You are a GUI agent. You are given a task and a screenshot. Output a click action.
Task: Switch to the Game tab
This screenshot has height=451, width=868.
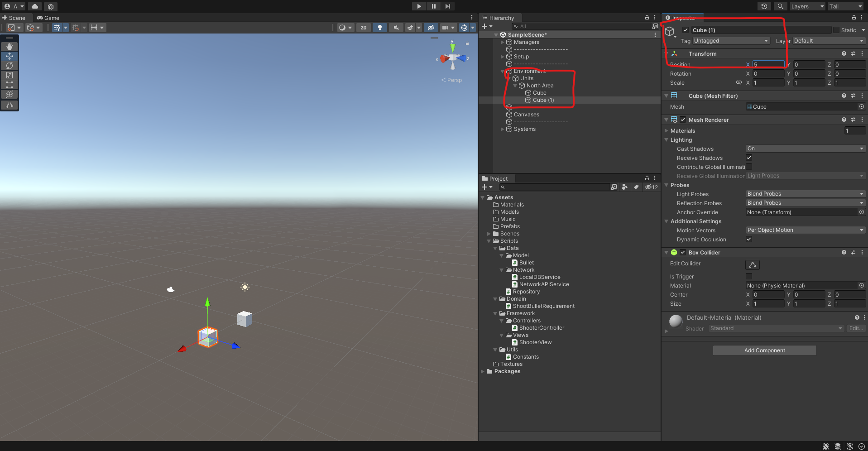pos(48,18)
